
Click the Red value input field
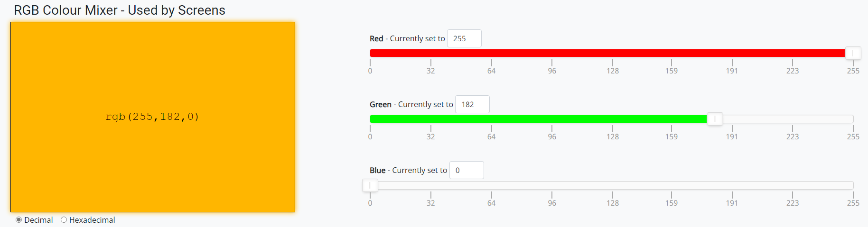point(464,38)
